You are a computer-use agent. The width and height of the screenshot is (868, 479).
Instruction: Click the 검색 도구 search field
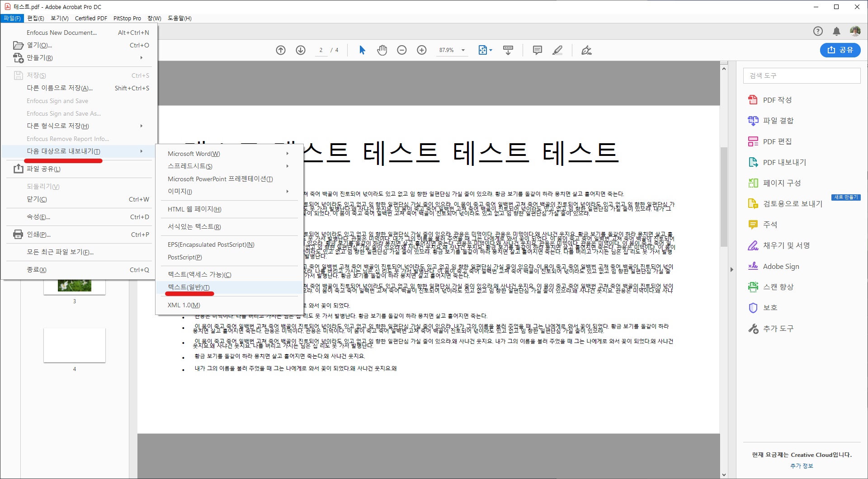802,75
